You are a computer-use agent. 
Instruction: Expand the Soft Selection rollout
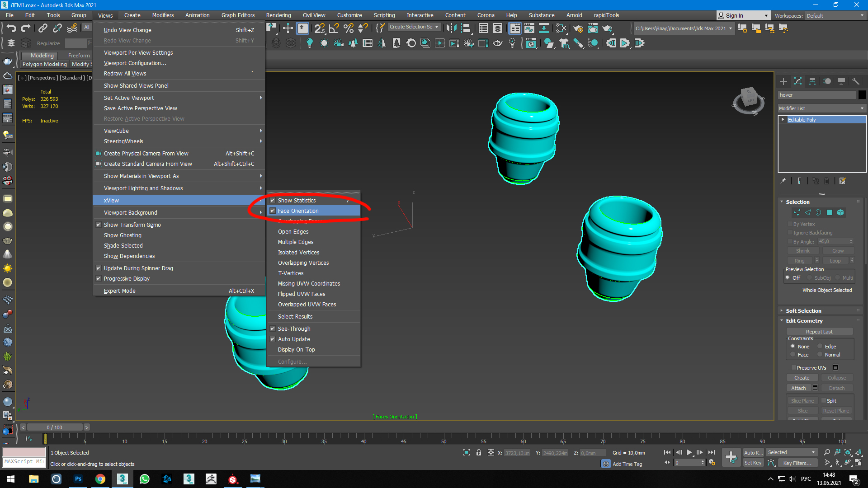click(803, 311)
